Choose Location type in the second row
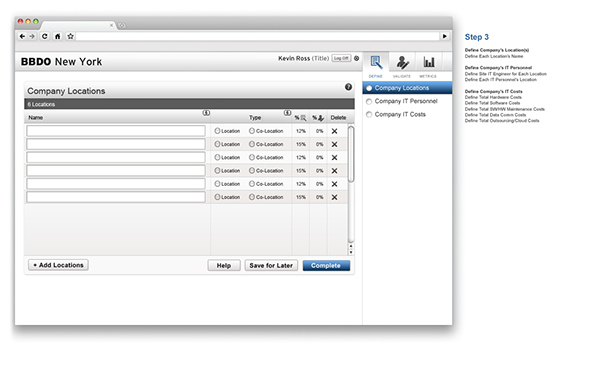The height and width of the screenshot is (388, 600). [217, 144]
